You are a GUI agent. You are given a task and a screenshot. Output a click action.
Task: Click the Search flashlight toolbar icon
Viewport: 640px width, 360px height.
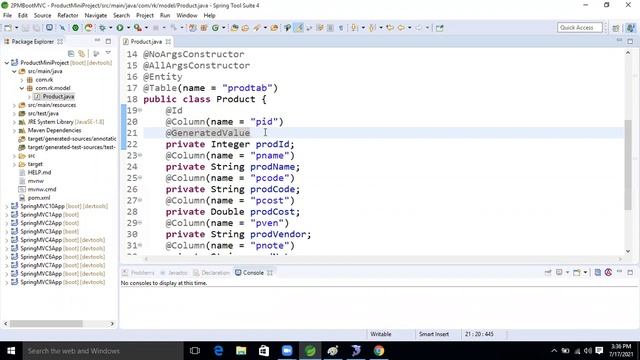coord(257,28)
